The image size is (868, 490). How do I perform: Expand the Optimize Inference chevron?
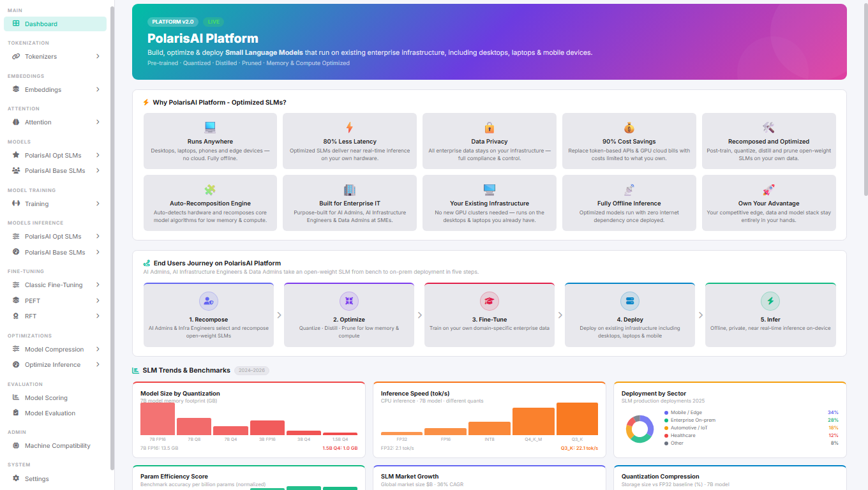[98, 365]
